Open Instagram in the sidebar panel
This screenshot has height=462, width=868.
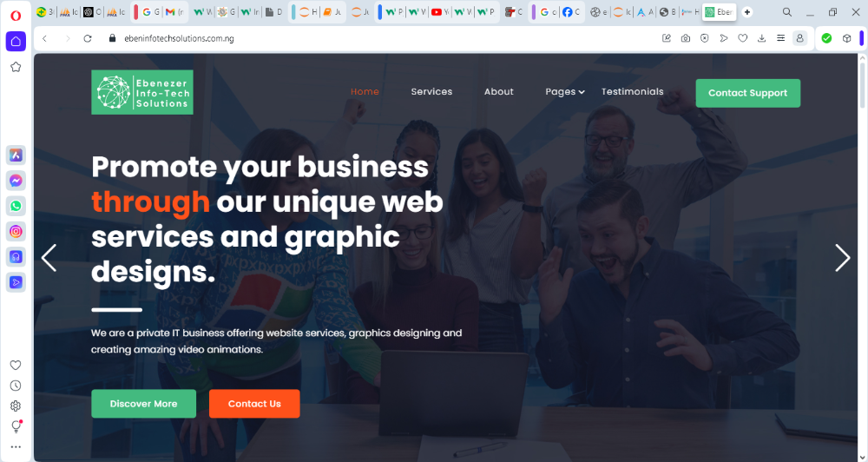pos(16,232)
